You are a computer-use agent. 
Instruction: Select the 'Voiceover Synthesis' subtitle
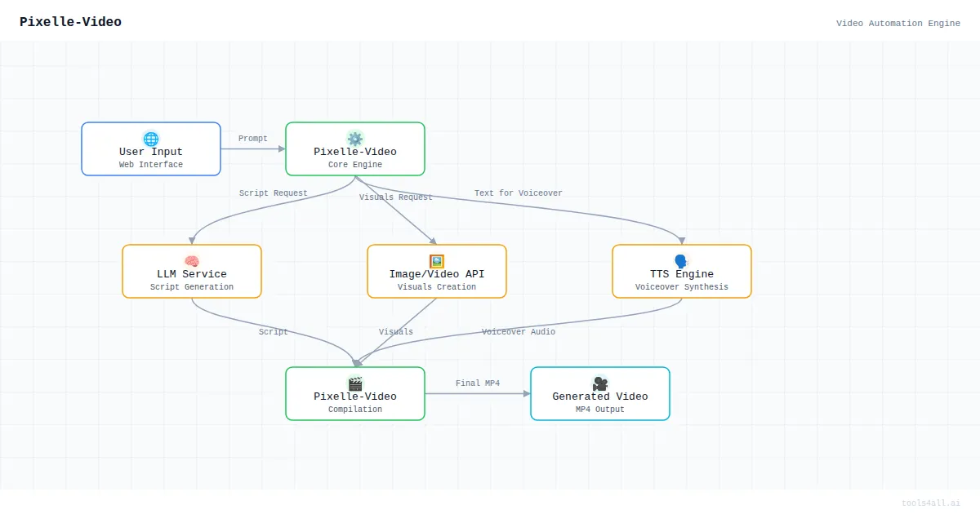tap(682, 287)
